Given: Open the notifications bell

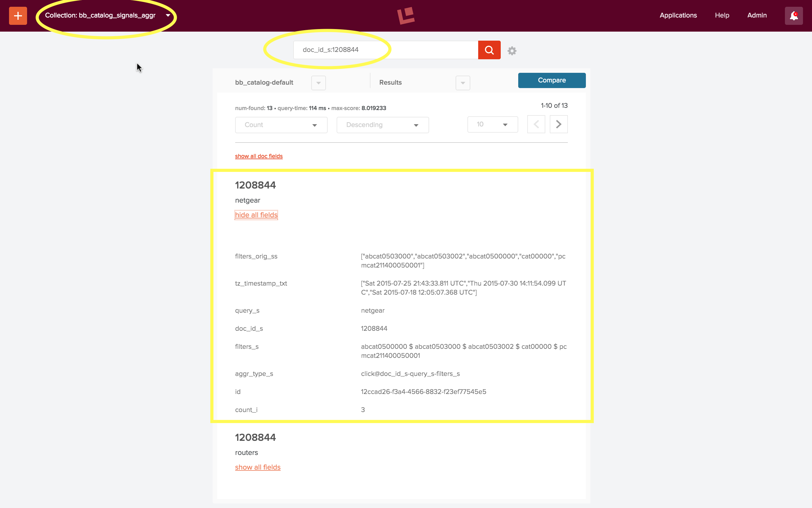Looking at the screenshot, I should [x=794, y=16].
